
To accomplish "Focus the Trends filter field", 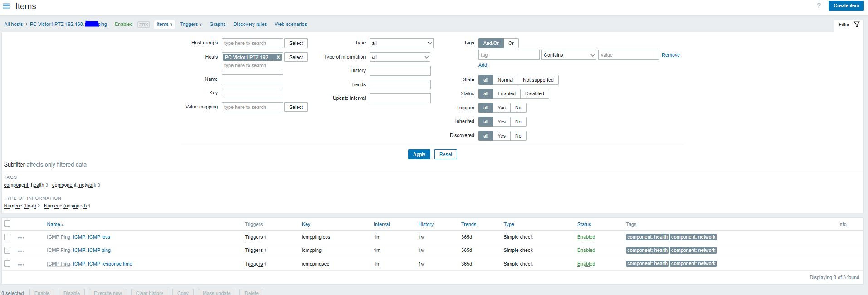I will click(x=400, y=84).
